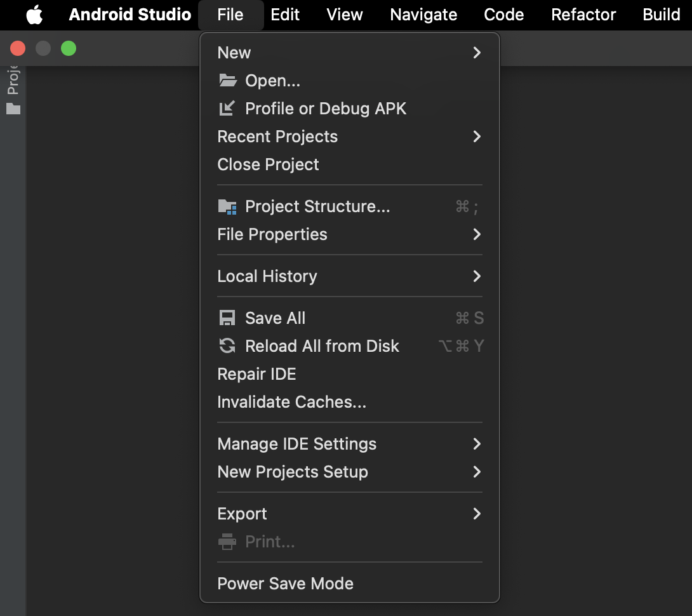692x616 pixels.
Task: Click the green zoom window button
Action: pyautogui.click(x=69, y=48)
